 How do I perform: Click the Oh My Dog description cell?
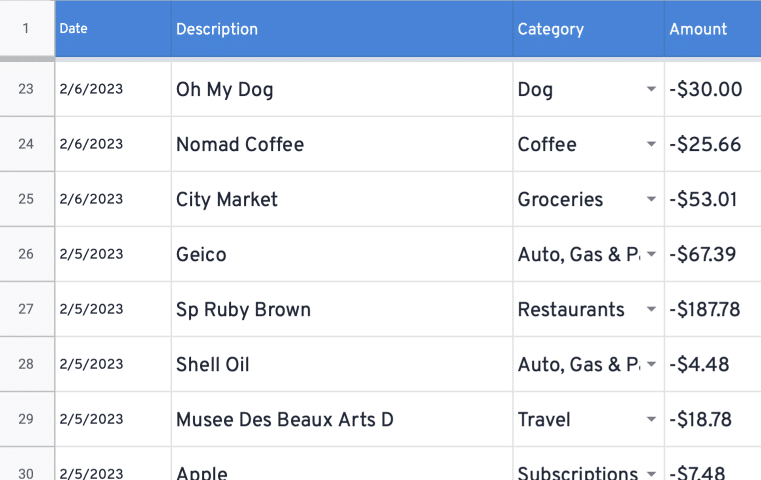[342, 89]
